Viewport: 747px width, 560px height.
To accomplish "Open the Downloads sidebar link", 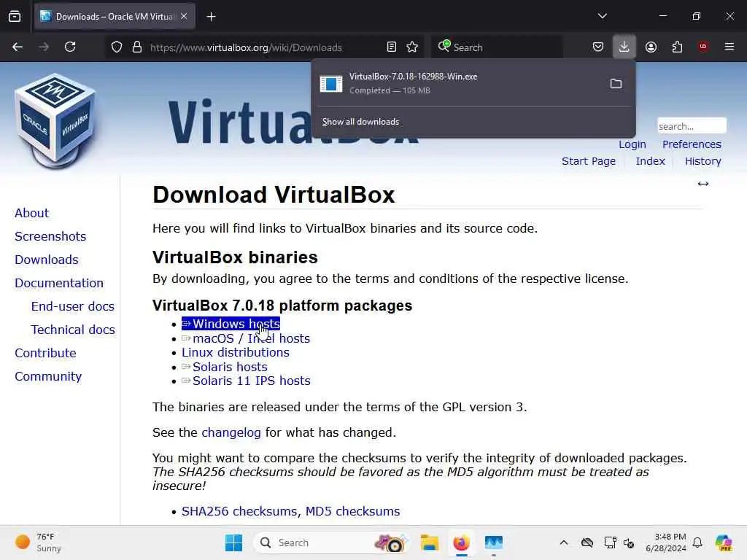I will 46,260.
